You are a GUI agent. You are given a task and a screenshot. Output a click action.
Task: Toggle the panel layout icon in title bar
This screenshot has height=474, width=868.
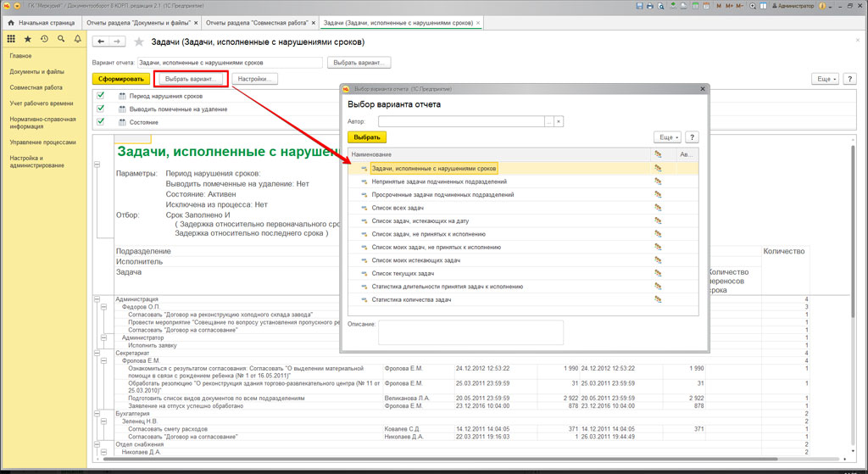(x=764, y=6)
